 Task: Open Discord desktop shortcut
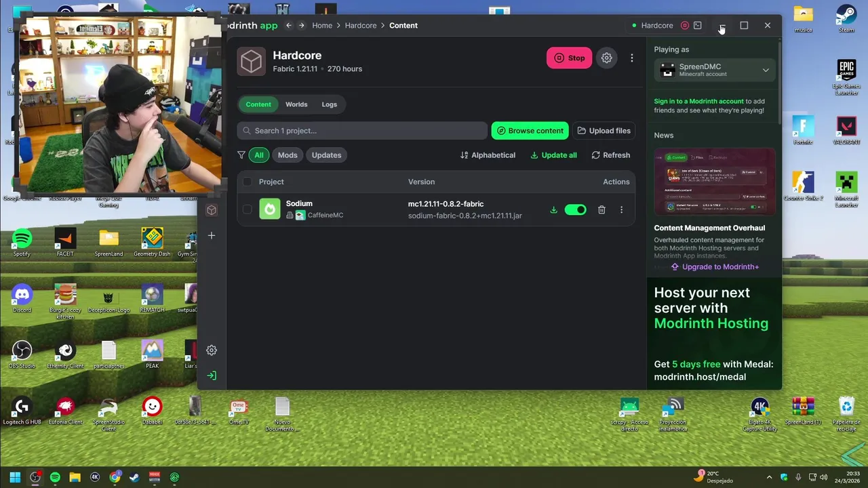22,299
